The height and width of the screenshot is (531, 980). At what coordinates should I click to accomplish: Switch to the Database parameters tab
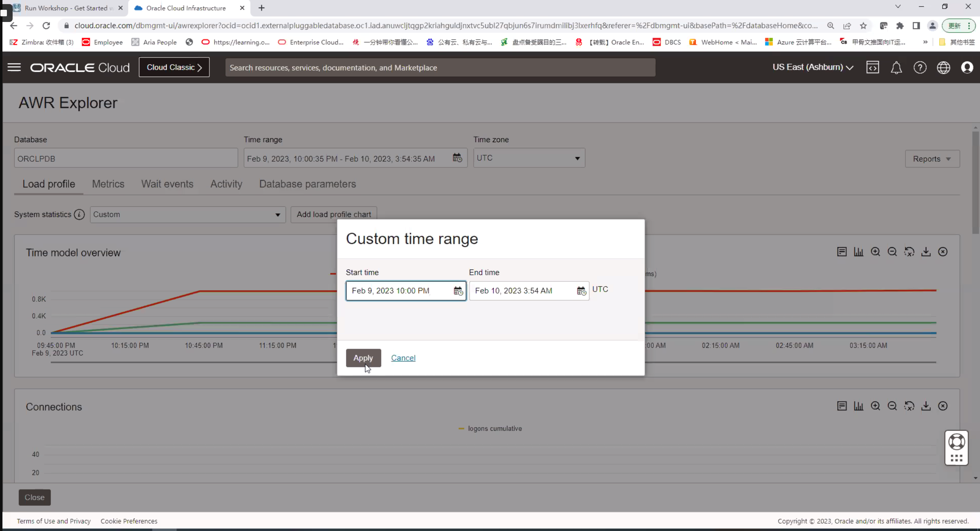click(308, 184)
